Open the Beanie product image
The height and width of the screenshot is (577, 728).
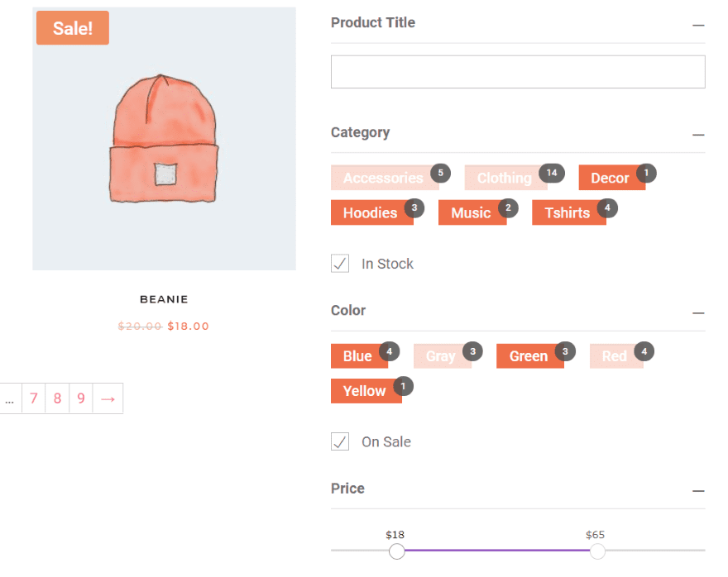point(164,139)
